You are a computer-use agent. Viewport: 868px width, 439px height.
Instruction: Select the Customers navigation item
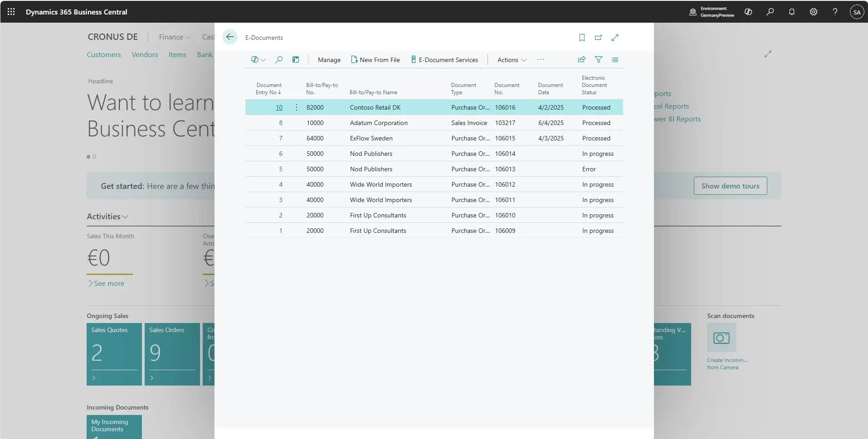coord(103,54)
